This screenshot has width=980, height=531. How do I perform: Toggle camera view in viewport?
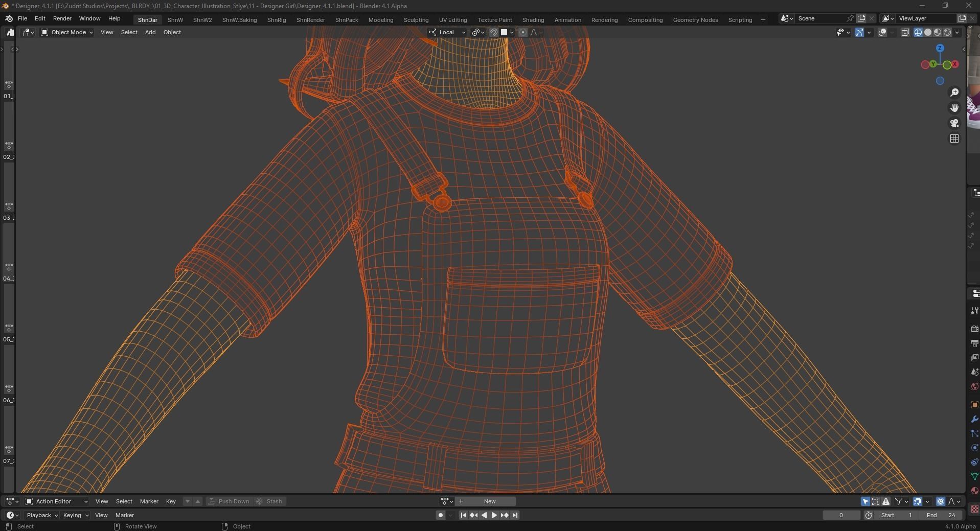[x=954, y=123]
